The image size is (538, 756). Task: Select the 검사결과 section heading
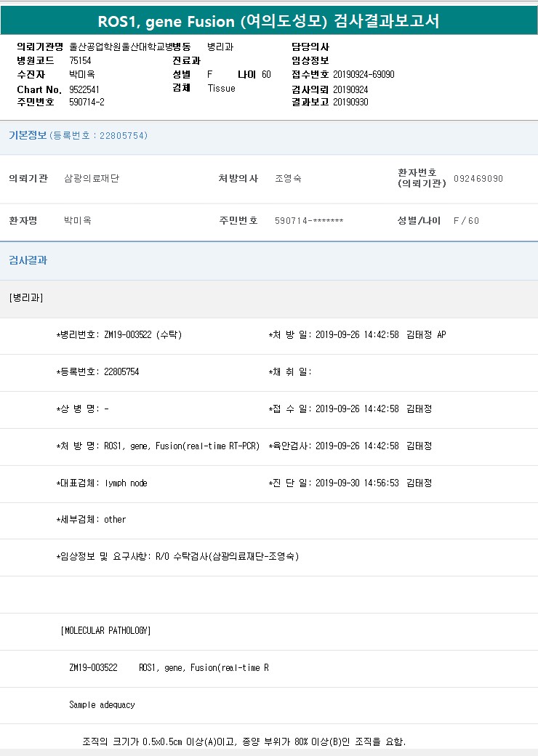(x=28, y=260)
